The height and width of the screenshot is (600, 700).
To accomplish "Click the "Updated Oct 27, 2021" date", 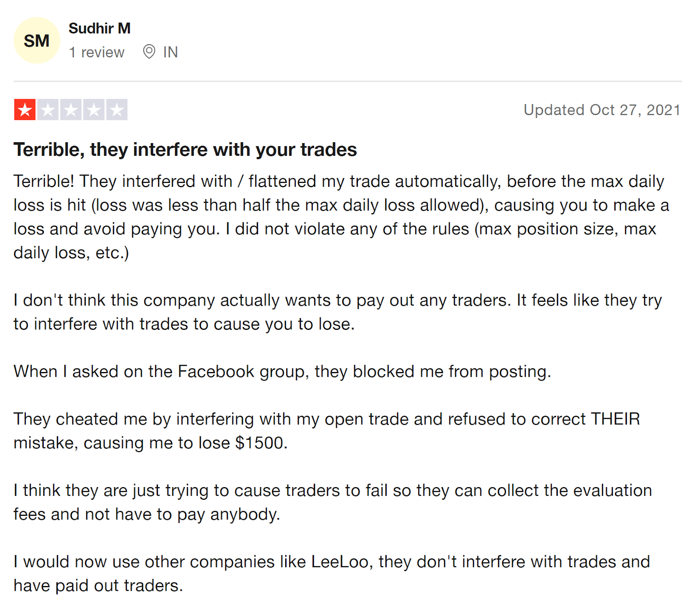I will tap(602, 110).
